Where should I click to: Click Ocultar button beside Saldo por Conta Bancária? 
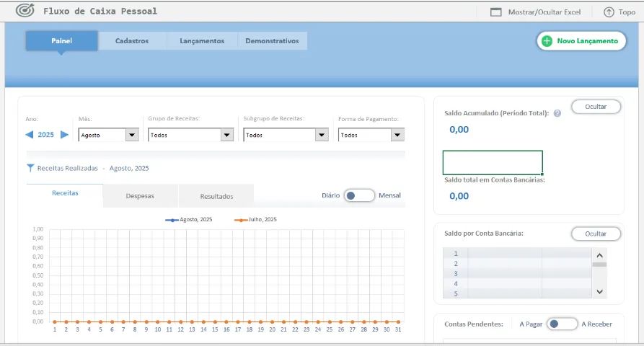[x=596, y=234]
